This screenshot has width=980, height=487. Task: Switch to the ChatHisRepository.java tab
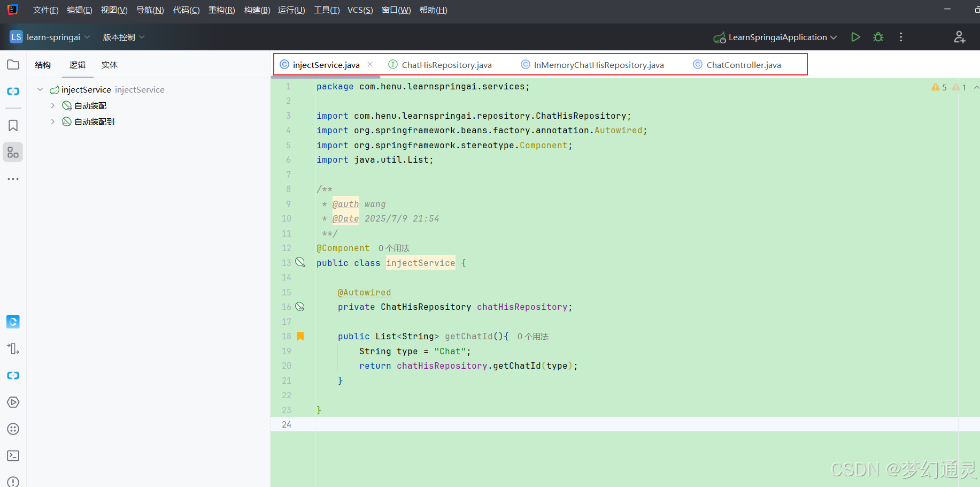click(441, 65)
